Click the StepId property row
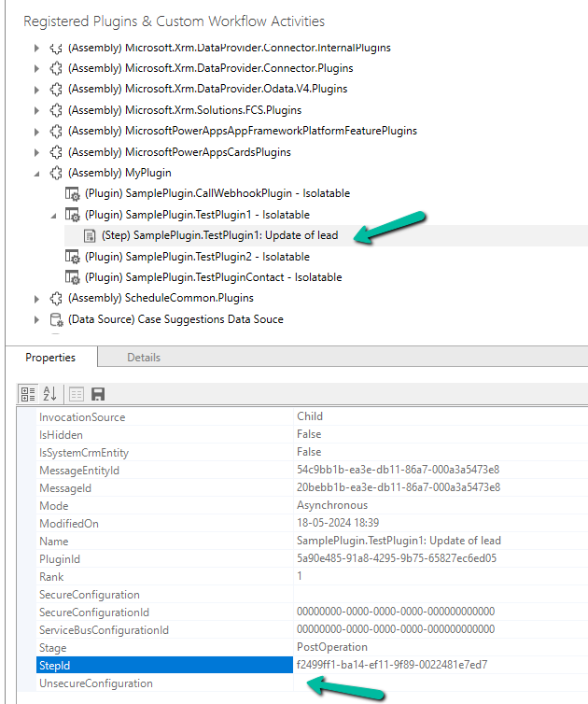Image resolution: width=588 pixels, height=704 pixels. 164,665
